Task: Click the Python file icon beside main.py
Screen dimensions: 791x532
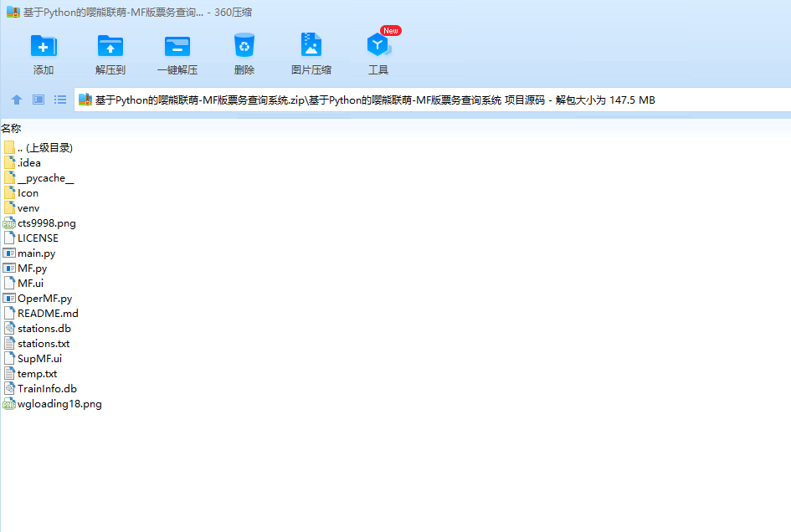Action: click(x=9, y=253)
